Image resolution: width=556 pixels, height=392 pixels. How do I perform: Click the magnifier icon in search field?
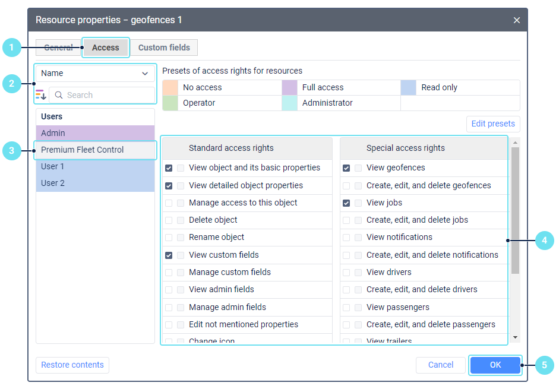tap(59, 95)
